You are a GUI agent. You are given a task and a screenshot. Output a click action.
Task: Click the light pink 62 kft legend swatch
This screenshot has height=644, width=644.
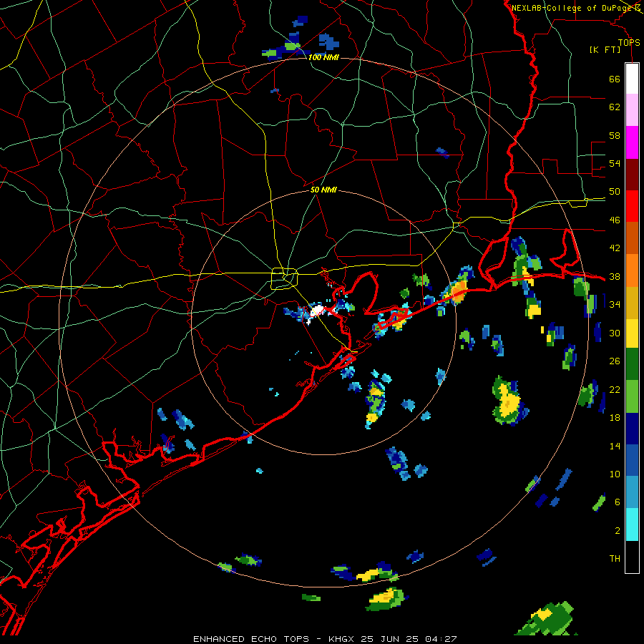coord(632,110)
